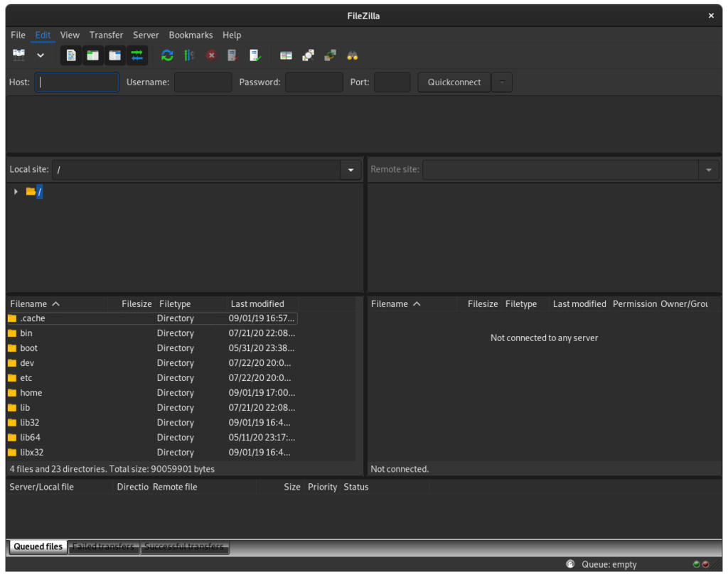
Task: Click the Host input field
Action: pos(77,82)
